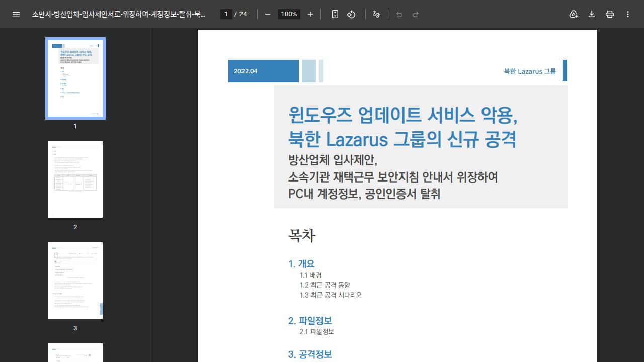This screenshot has height=362, width=644.
Task: Click the '2.1 파일정보' sub-entry
Action: pyautogui.click(x=317, y=332)
